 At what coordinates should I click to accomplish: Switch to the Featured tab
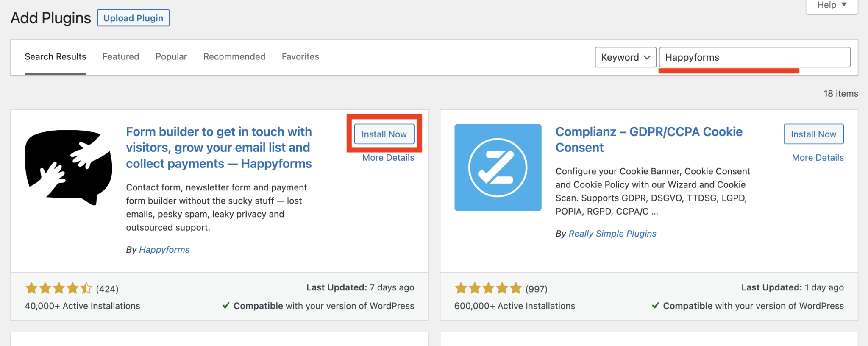point(121,56)
